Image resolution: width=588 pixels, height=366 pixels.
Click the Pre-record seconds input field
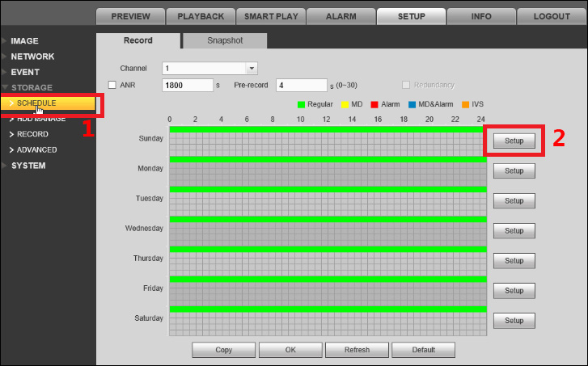coord(302,85)
